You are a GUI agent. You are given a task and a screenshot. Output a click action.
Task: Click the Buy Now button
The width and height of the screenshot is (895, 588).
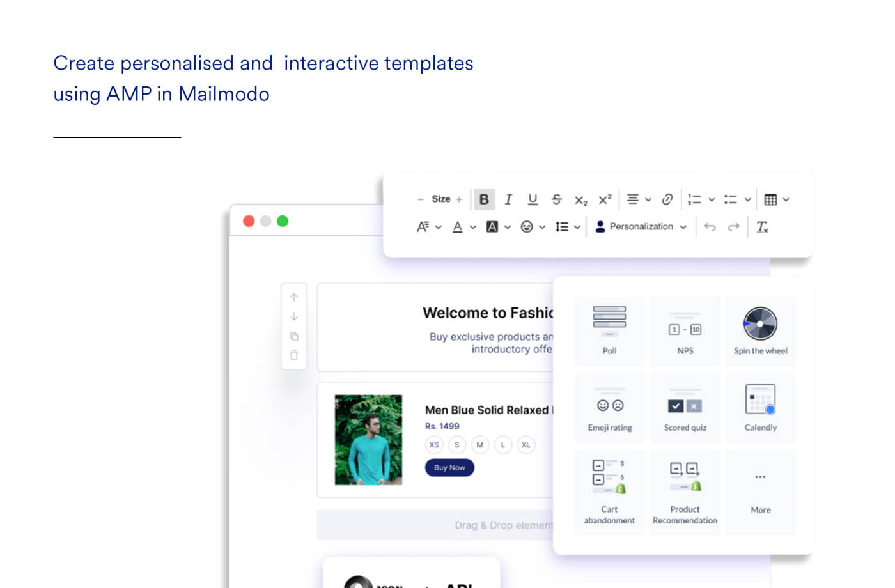click(449, 468)
